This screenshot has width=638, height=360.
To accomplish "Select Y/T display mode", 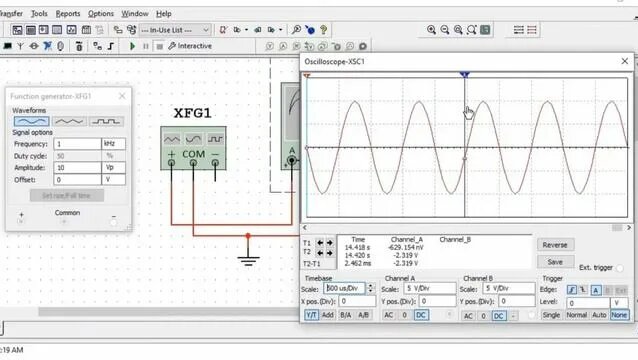I will (311, 315).
